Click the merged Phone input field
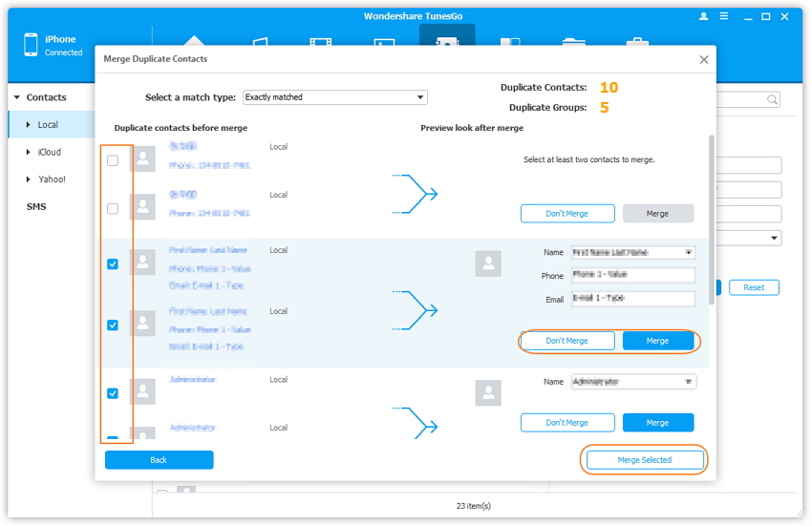The width and height of the screenshot is (812, 526). 632,275
